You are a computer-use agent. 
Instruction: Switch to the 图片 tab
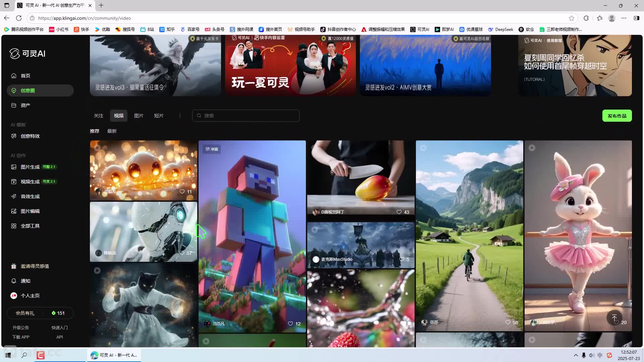(x=139, y=116)
